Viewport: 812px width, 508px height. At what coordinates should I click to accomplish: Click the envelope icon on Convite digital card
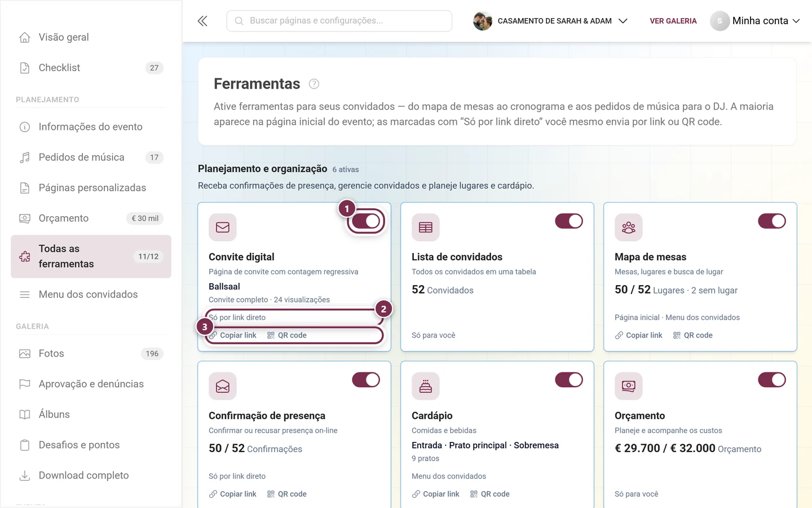coord(223,227)
